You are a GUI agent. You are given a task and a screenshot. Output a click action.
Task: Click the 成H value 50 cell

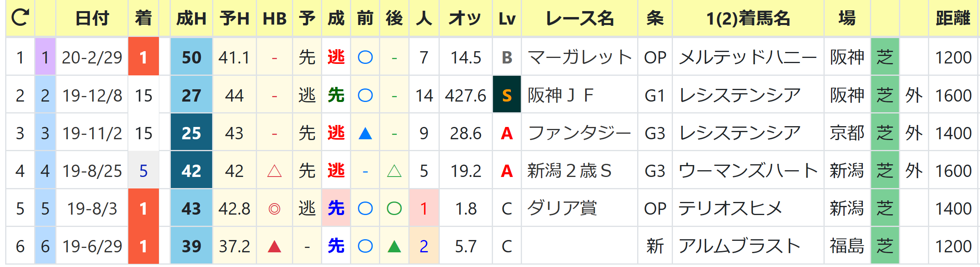[191, 57]
